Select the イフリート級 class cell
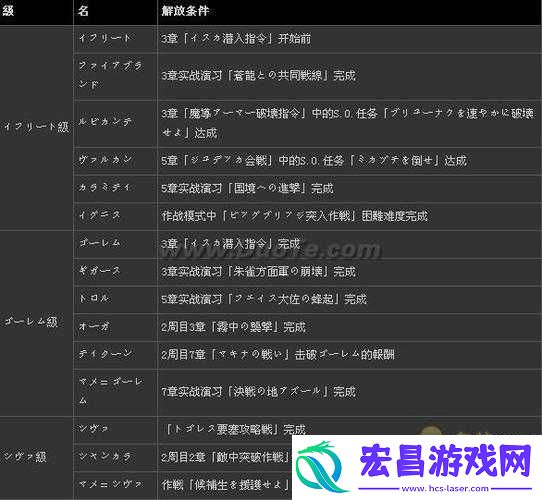This screenshot has width=542, height=500. 36,127
